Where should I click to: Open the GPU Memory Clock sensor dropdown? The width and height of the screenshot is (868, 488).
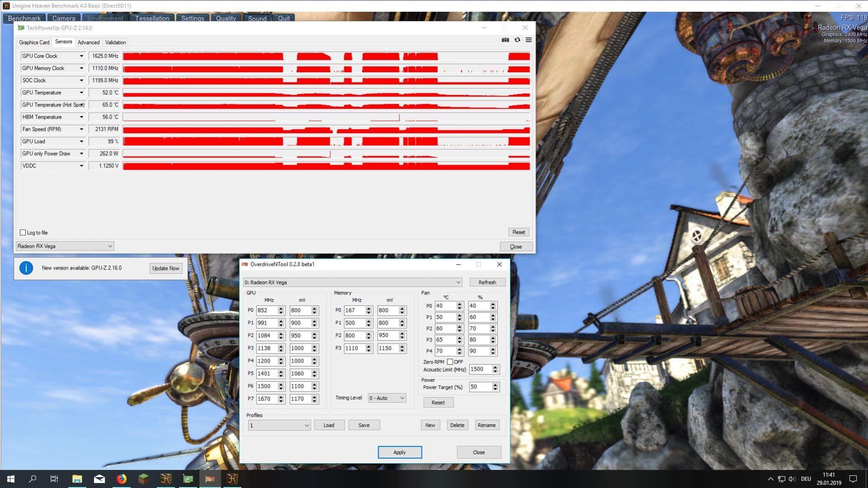[x=81, y=68]
